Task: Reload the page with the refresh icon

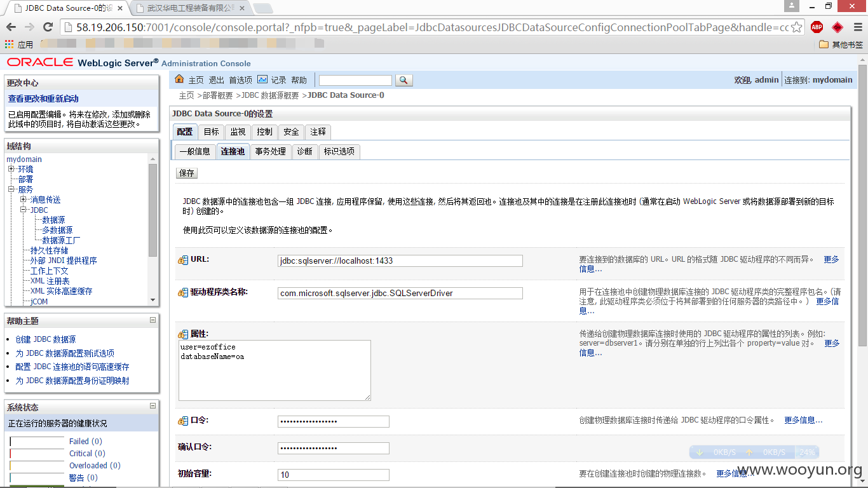Action: pos(48,27)
